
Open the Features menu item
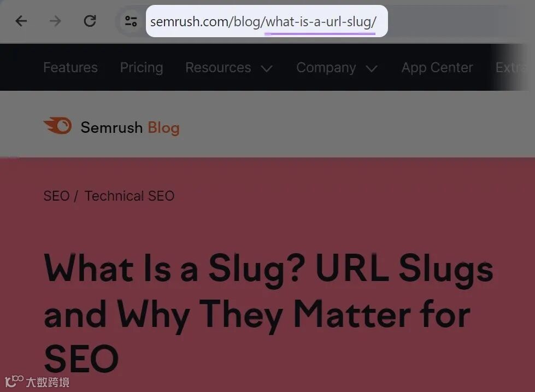[70, 67]
